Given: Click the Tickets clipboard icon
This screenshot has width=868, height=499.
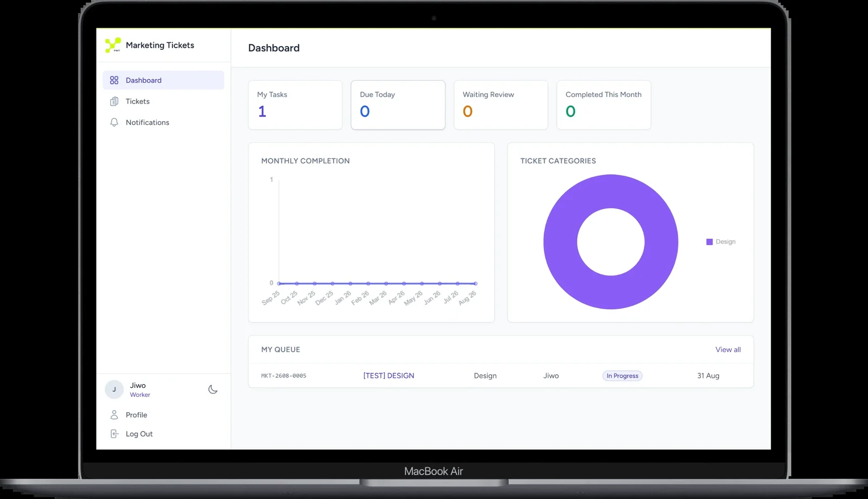Looking at the screenshot, I should coord(114,101).
